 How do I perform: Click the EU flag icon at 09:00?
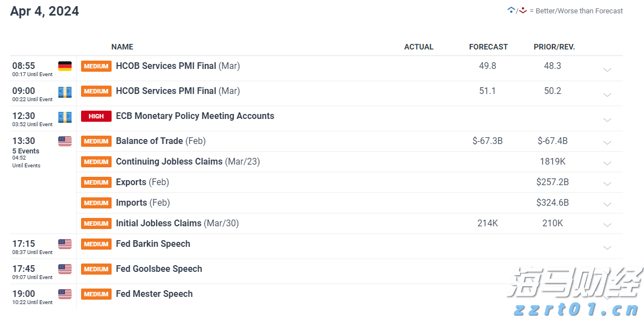65,92
